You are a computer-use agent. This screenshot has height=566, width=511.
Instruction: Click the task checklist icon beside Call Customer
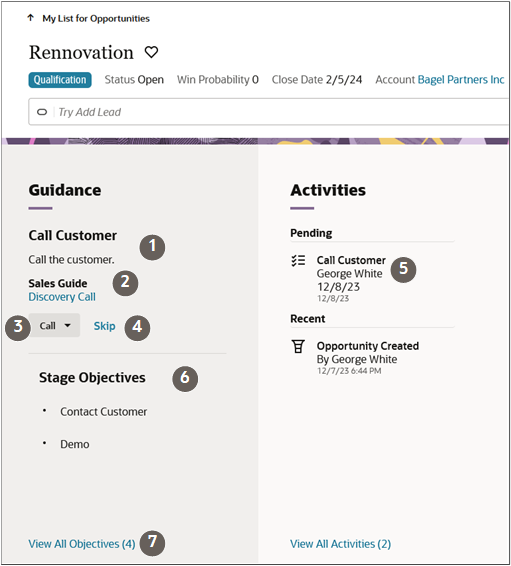tap(298, 260)
